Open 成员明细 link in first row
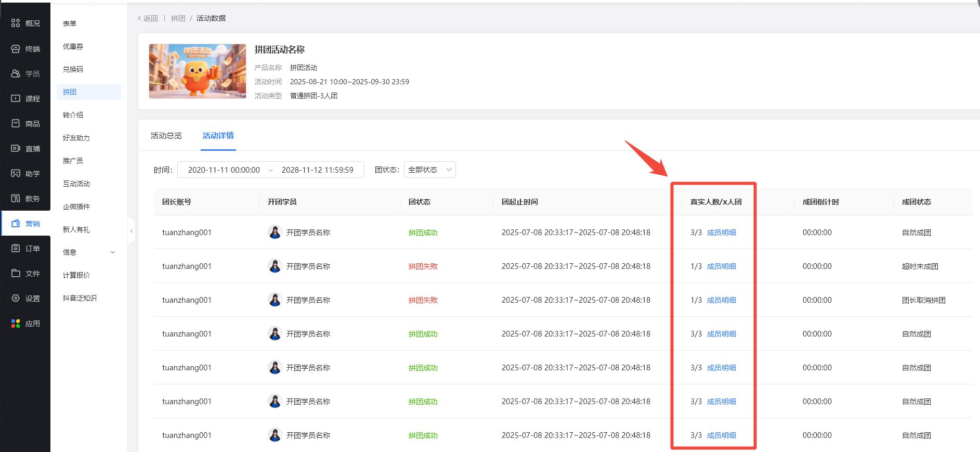The height and width of the screenshot is (452, 980). [x=721, y=233]
